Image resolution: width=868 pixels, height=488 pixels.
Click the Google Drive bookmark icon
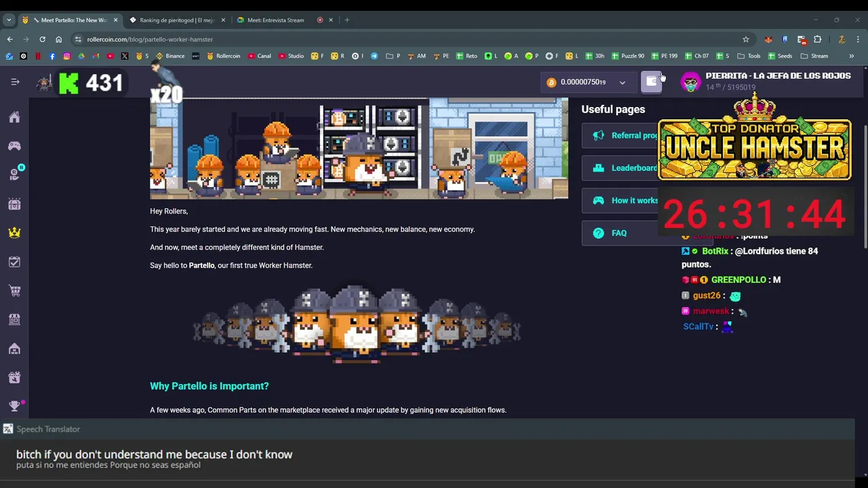click(x=81, y=56)
